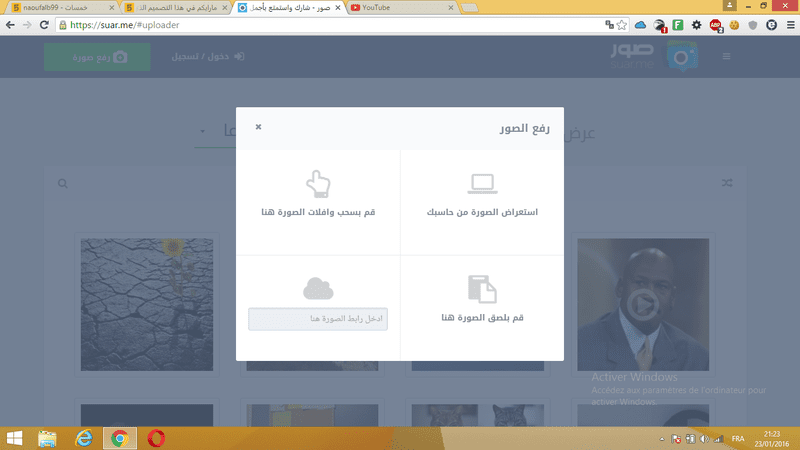Viewport: 800px width, 450px height.
Task: Focus the image URL input field
Action: pos(318,319)
